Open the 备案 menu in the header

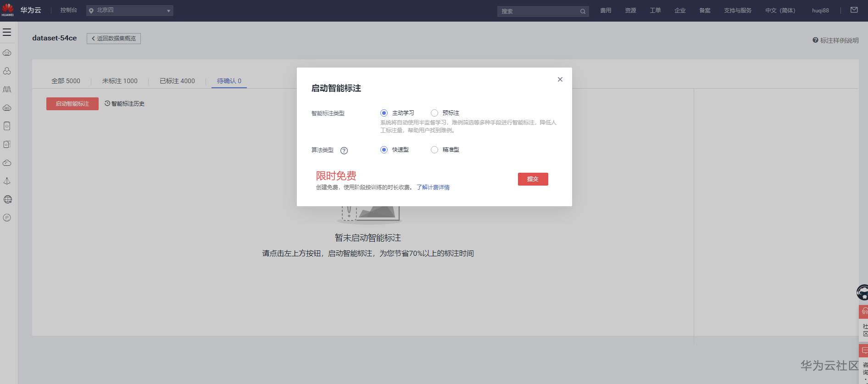click(x=705, y=10)
